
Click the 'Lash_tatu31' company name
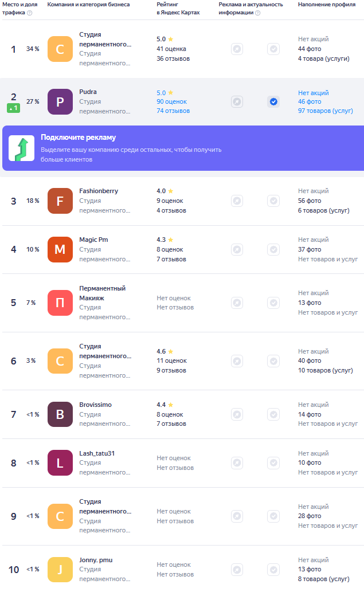tap(97, 453)
